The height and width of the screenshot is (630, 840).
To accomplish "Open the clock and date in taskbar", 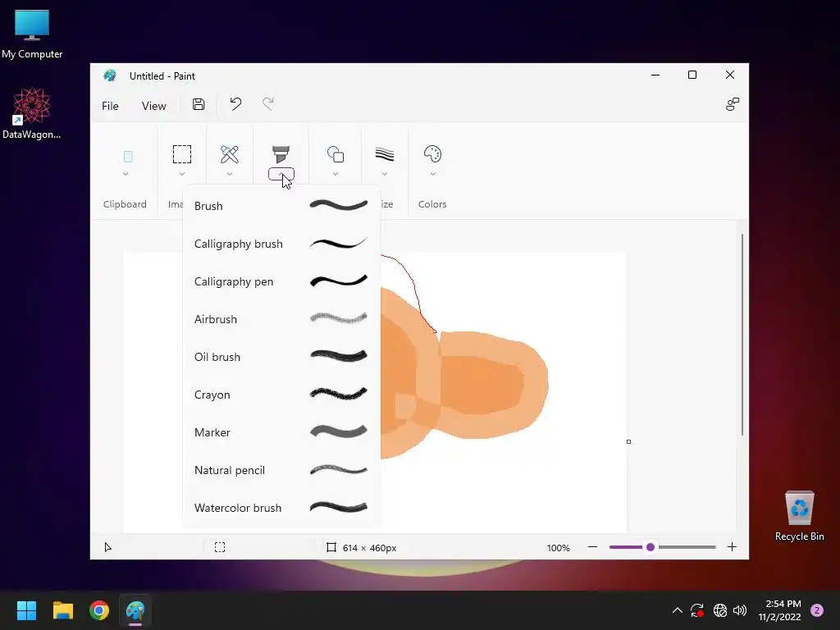I will pos(779,610).
